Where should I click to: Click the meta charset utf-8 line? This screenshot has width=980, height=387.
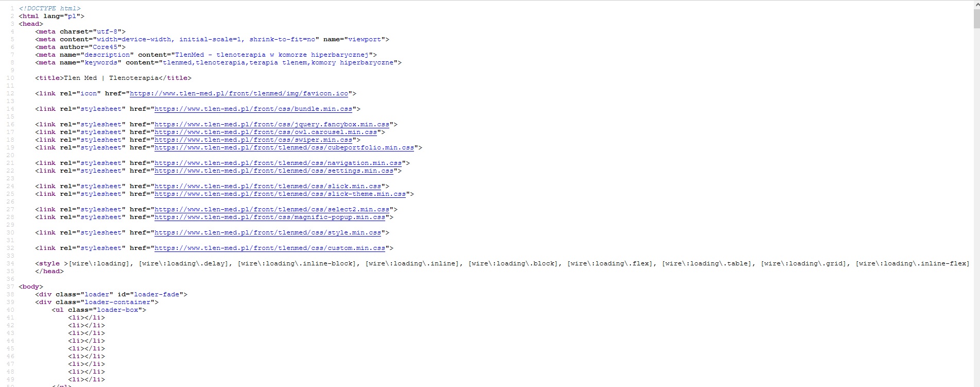[x=80, y=32]
